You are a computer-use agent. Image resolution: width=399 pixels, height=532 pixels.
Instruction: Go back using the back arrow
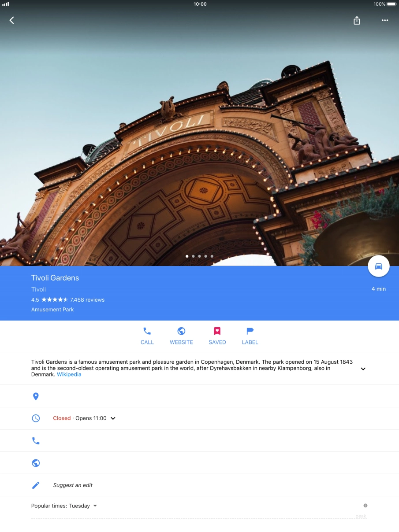coord(11,20)
